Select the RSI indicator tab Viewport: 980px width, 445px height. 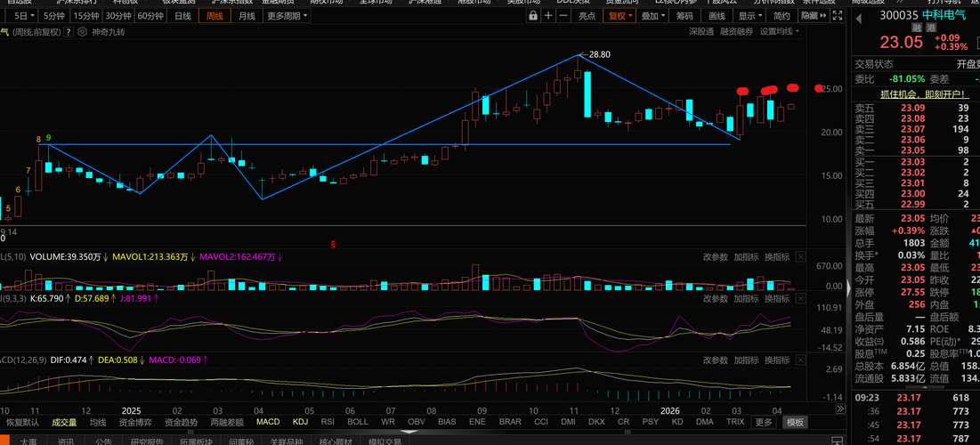(328, 422)
